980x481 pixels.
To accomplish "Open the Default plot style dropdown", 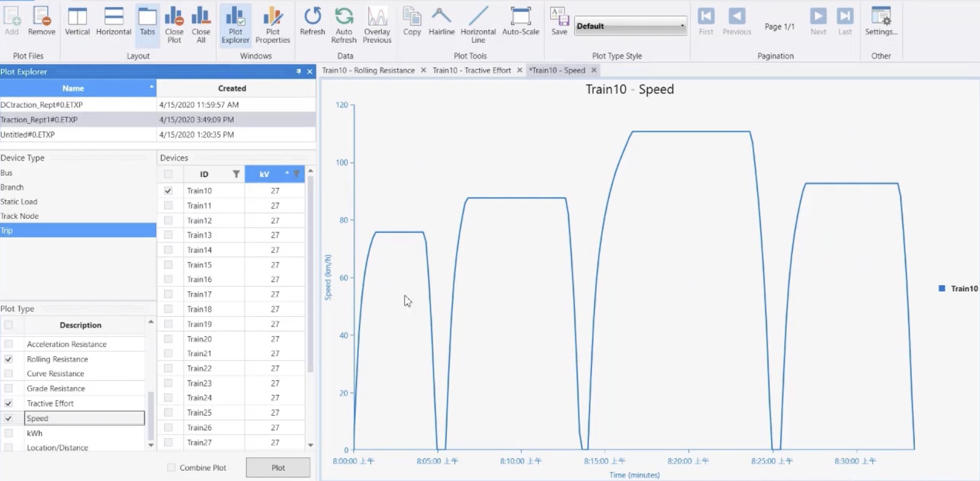I will pyautogui.click(x=630, y=26).
